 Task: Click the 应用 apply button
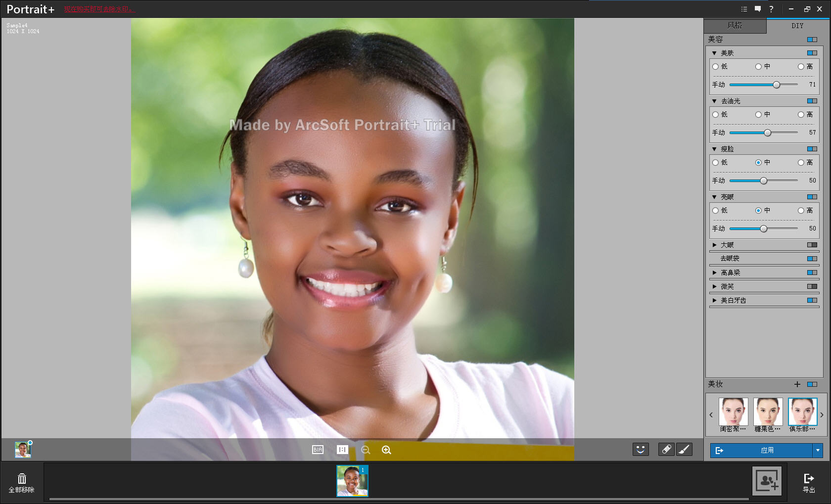pyautogui.click(x=762, y=451)
